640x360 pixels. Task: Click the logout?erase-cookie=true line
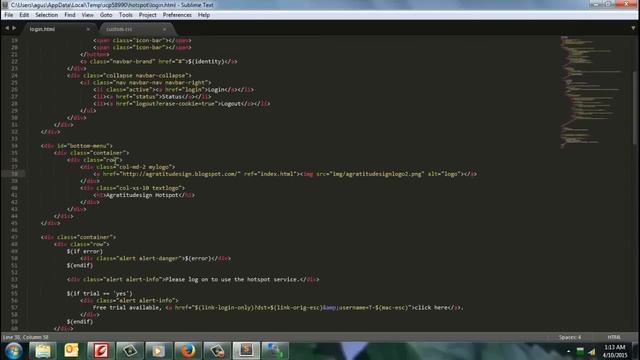pos(182,104)
